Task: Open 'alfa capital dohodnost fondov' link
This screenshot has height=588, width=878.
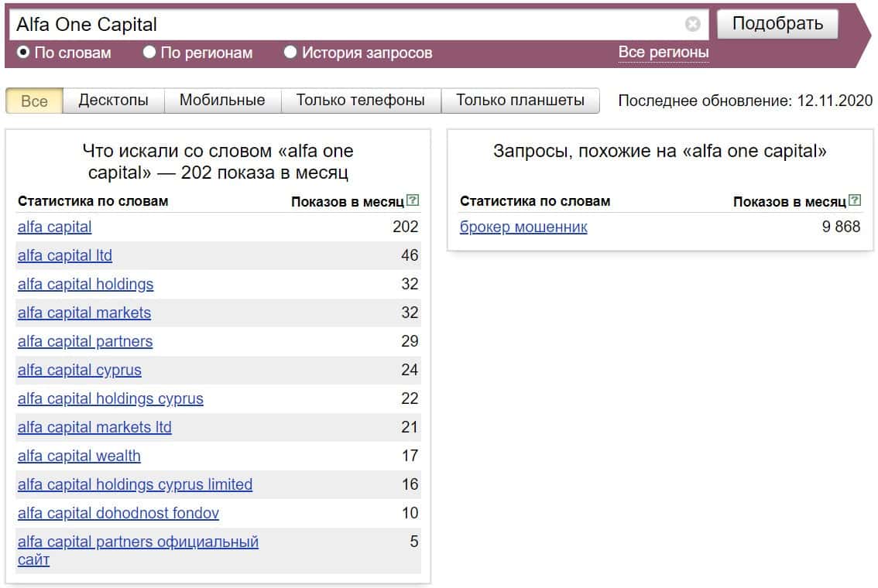Action: tap(118, 513)
